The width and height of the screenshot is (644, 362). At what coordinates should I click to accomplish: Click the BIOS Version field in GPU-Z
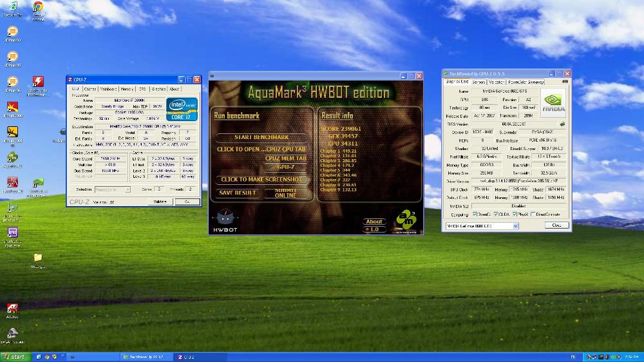pyautogui.click(x=513, y=124)
